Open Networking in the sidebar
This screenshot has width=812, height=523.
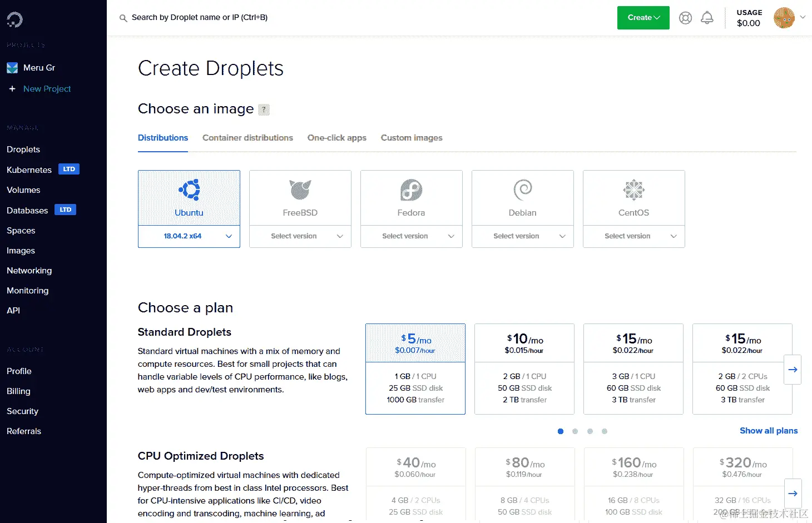[x=29, y=271]
